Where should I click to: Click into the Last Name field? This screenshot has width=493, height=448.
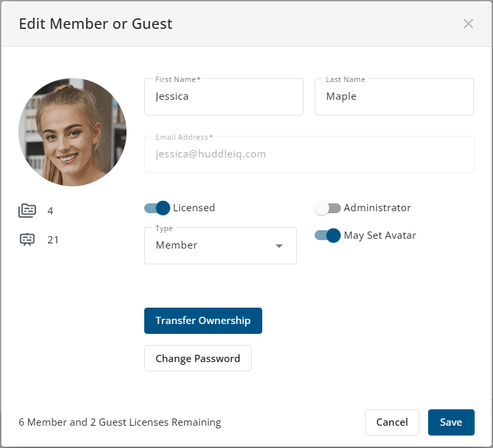[x=394, y=97]
